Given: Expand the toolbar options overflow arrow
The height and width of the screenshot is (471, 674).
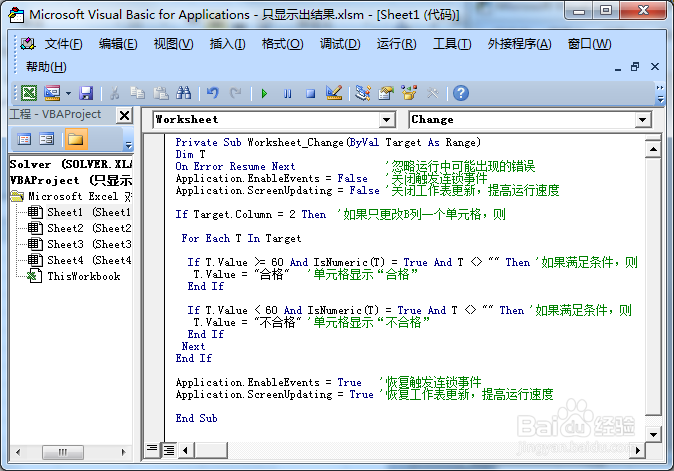Looking at the screenshot, I should point(660,99).
